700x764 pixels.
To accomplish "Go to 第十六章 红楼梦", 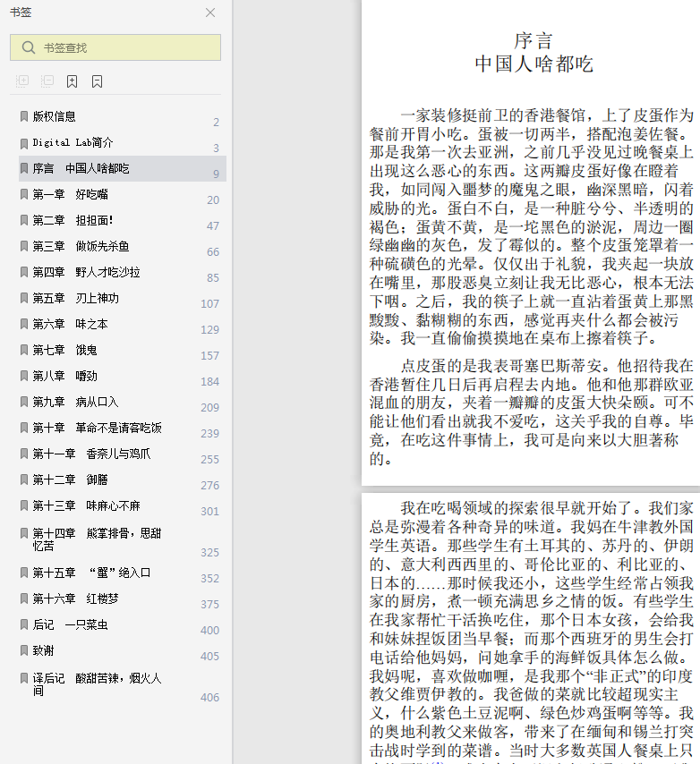I will coord(75,598).
